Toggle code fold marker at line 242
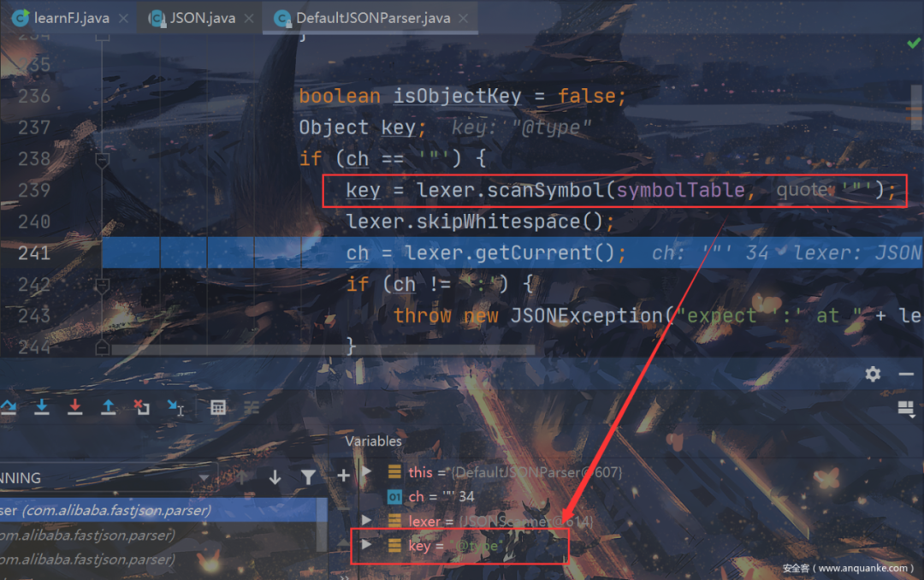The height and width of the screenshot is (580, 924). [102, 285]
